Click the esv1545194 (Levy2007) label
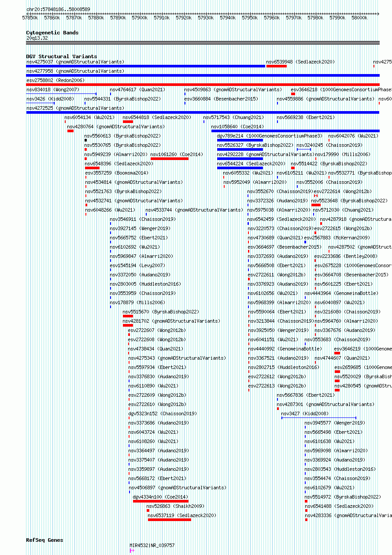 click(137, 265)
